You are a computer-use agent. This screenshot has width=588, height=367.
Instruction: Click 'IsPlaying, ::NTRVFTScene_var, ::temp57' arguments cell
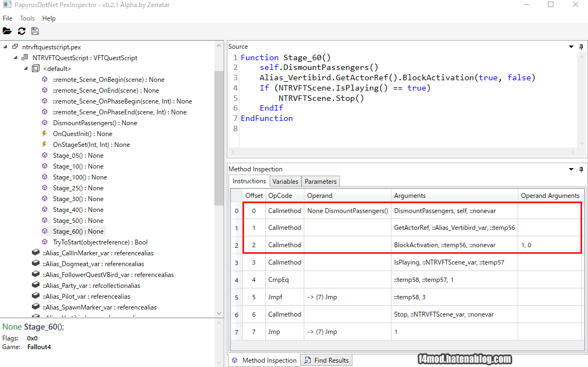click(x=454, y=262)
